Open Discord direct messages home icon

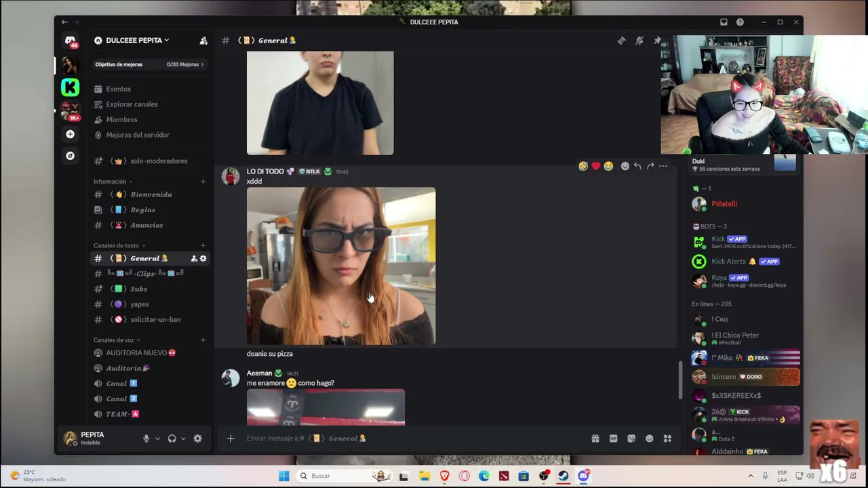coord(70,41)
